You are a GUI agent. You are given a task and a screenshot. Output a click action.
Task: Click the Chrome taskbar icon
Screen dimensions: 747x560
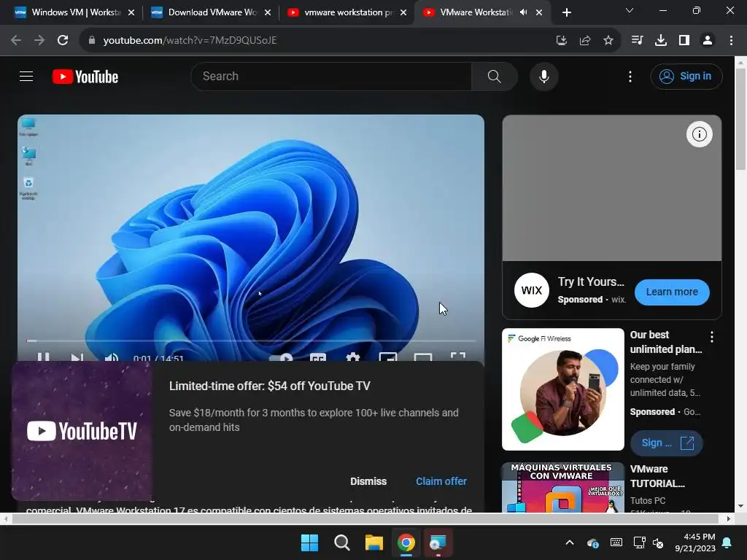406,542
